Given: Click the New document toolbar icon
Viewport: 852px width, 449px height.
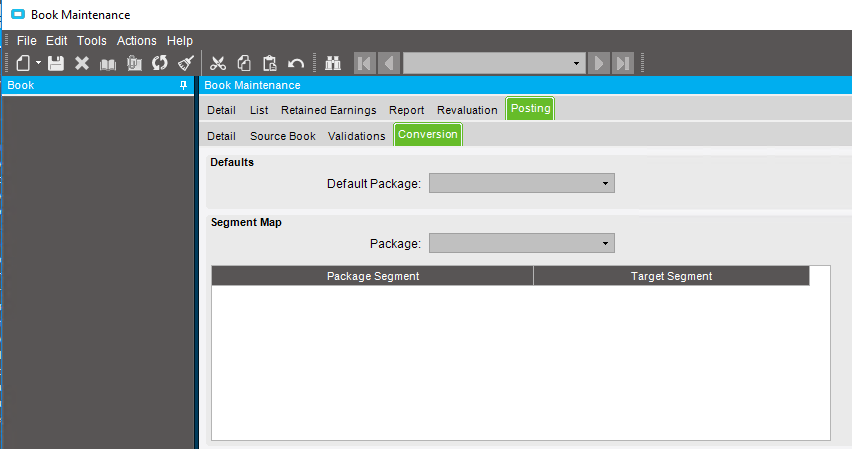Looking at the screenshot, I should pos(23,63).
